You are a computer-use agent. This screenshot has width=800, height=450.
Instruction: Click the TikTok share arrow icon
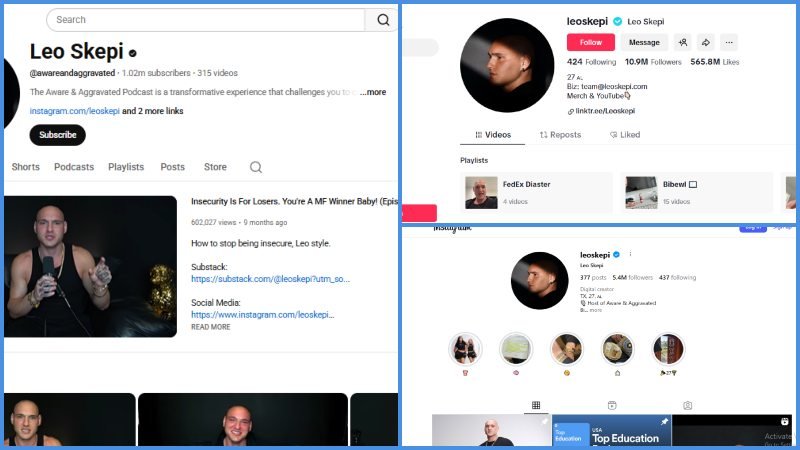click(705, 42)
